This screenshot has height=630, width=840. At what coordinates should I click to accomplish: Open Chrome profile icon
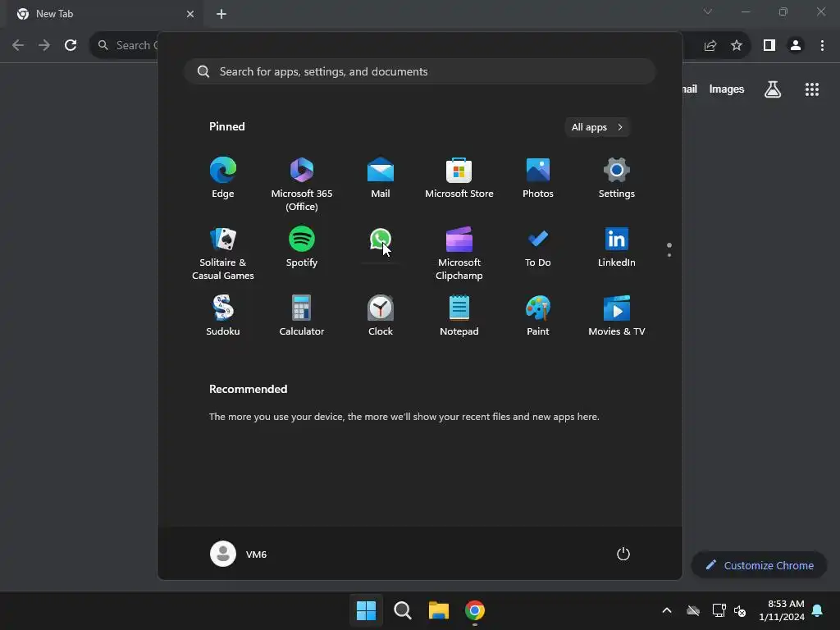pos(796,46)
